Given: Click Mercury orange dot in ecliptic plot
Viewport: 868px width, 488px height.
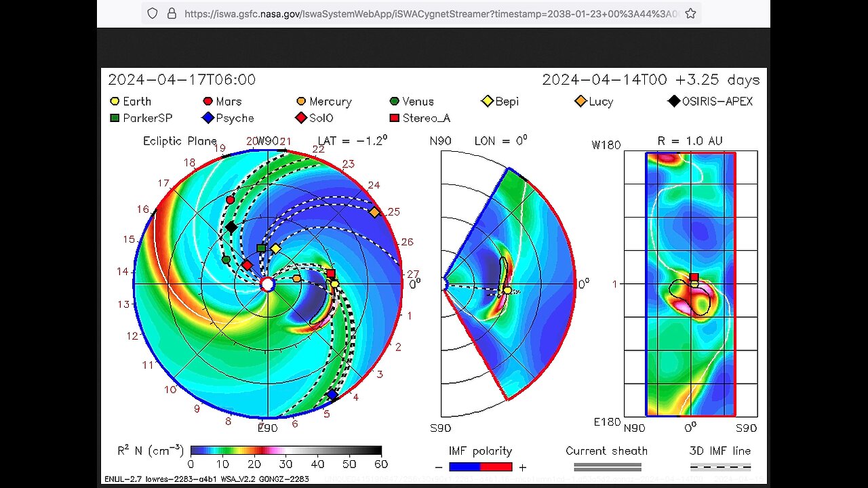Looking at the screenshot, I should [296, 278].
